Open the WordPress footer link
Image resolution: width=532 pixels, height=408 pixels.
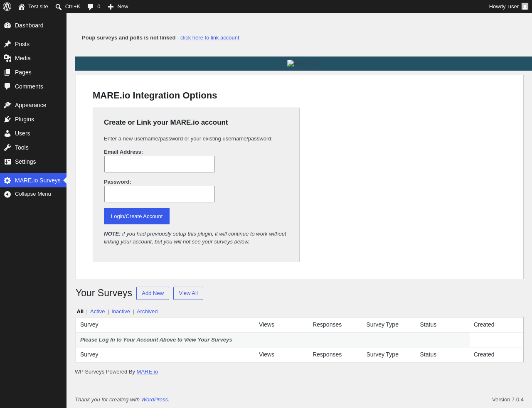[x=155, y=400]
